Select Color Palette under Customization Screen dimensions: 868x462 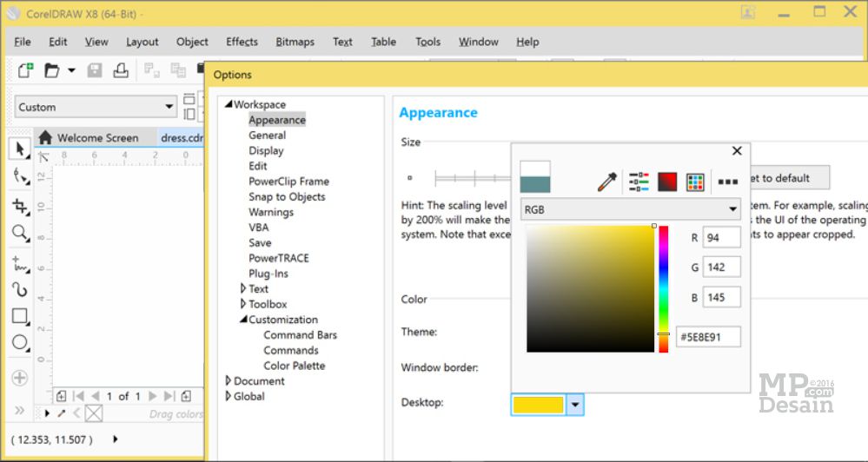click(294, 366)
